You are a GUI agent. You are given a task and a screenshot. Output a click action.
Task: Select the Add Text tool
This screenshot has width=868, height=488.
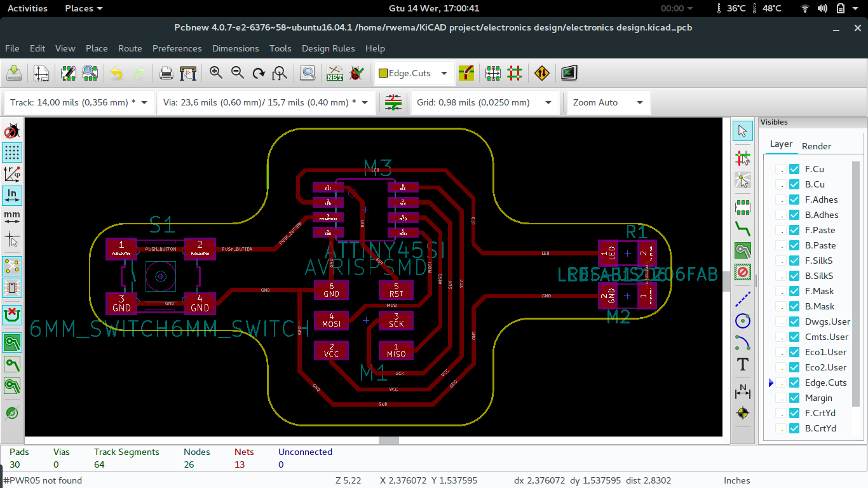[x=742, y=365]
